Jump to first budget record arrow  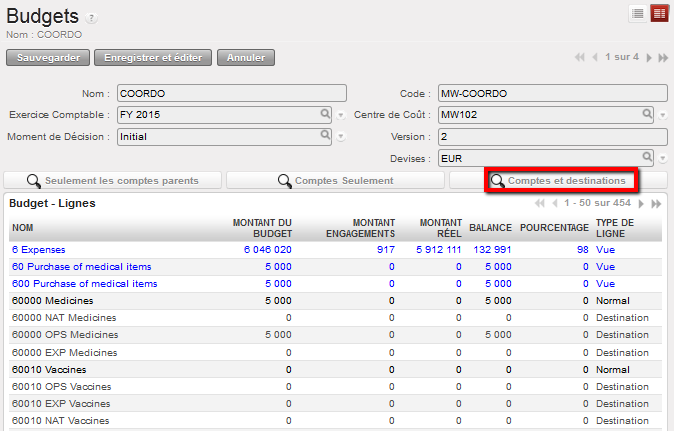[x=580, y=58]
